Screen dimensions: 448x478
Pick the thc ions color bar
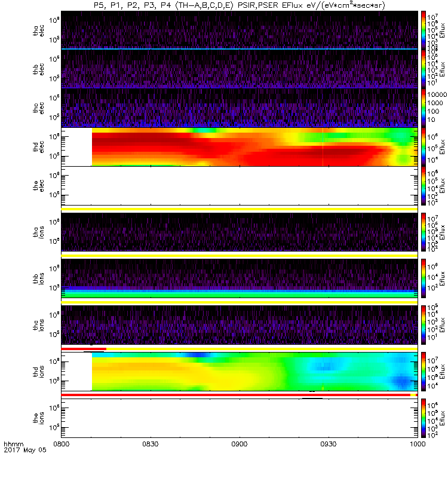[x=424, y=325]
